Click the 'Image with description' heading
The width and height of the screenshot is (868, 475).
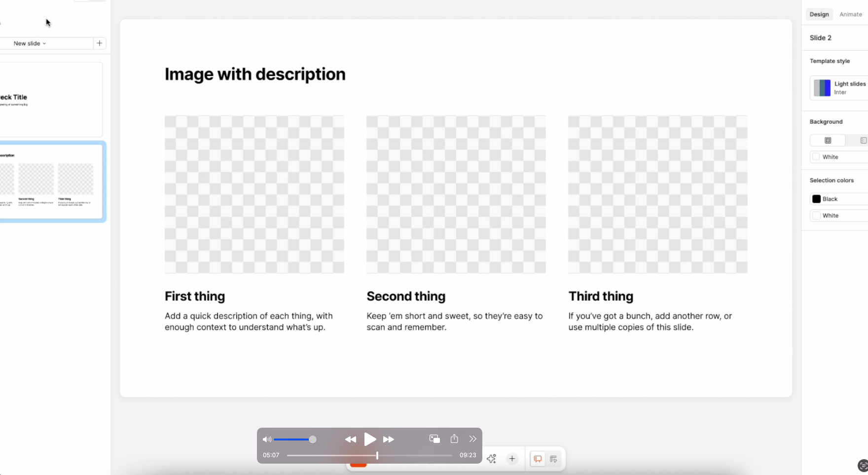255,74
